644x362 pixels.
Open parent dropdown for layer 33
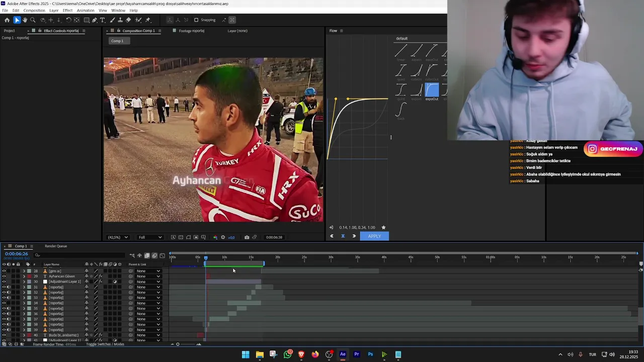(148, 298)
